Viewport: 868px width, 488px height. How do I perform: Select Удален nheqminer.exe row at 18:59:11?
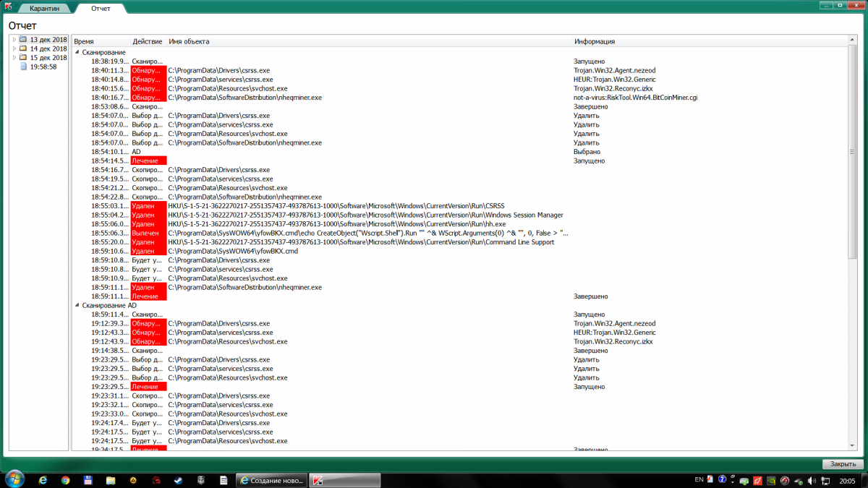tap(459, 287)
